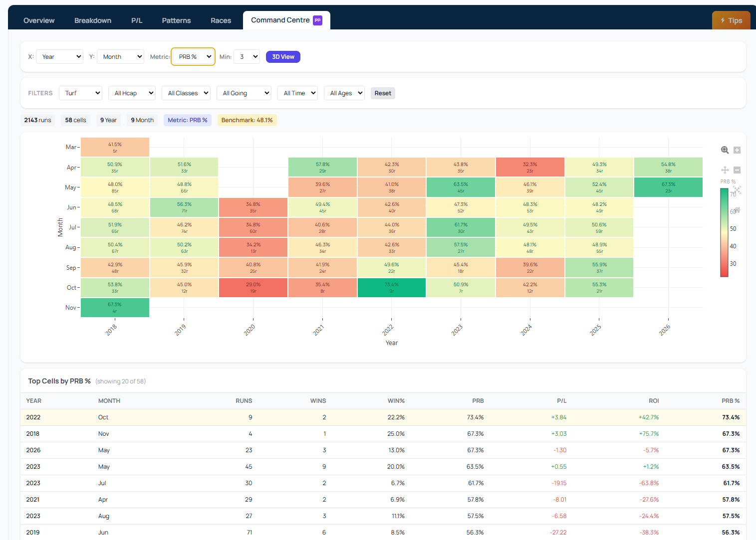Click the lightning bolt icon on Tips
Screen dimensions: 756x540
point(723,20)
